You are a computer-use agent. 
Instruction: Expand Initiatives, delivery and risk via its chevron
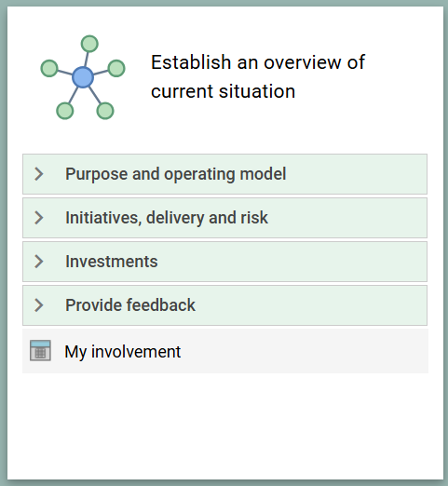(39, 218)
